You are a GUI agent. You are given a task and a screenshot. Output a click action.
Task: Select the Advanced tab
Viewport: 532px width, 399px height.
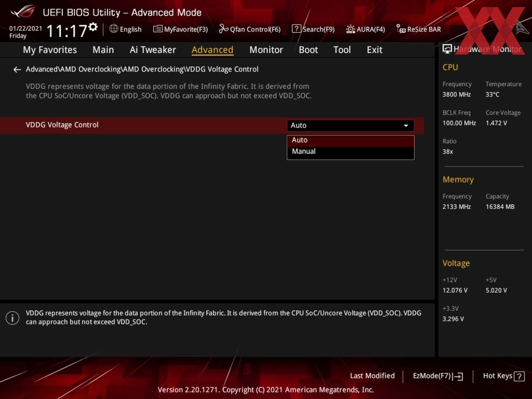coord(212,50)
